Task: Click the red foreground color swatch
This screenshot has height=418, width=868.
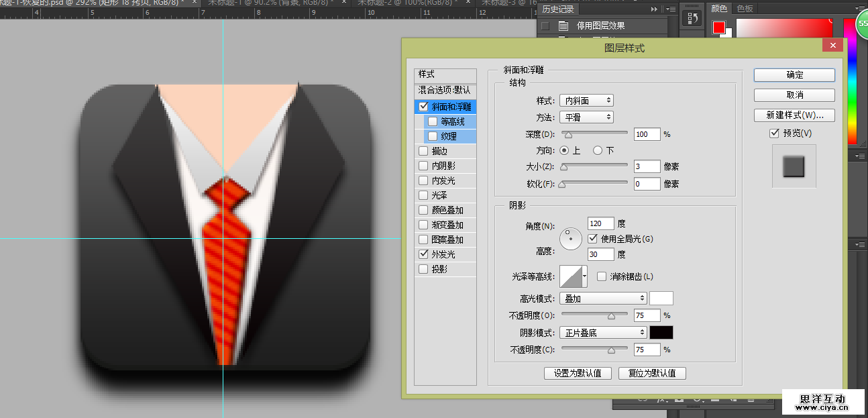Action: (719, 28)
